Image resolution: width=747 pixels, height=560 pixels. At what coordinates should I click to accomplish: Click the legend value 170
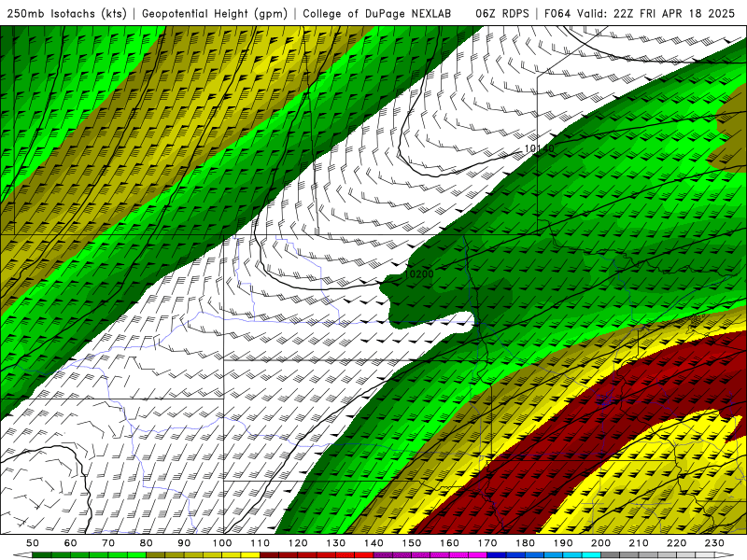[x=487, y=543]
